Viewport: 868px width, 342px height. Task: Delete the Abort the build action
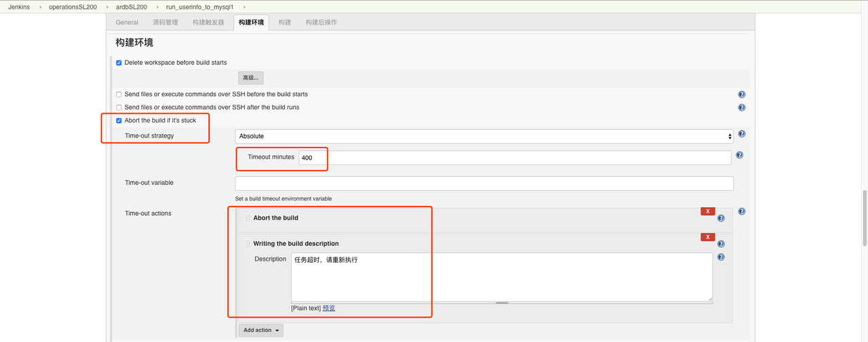coord(708,211)
